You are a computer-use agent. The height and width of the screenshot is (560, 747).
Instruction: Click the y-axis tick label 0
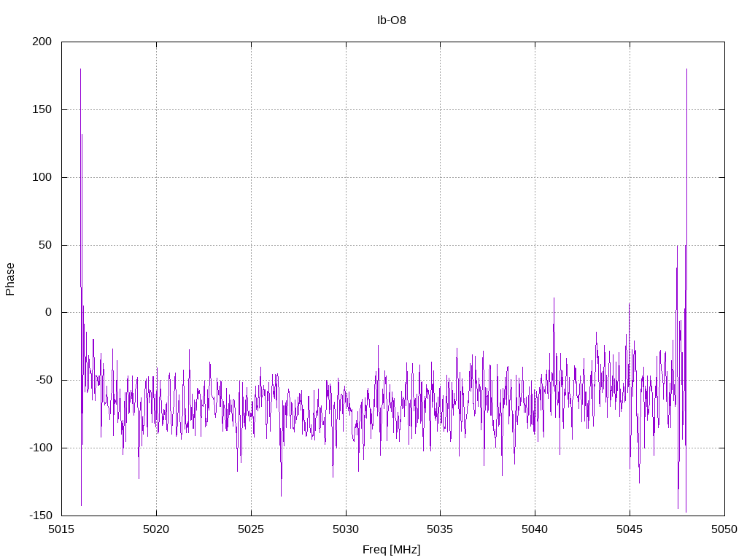[49, 312]
